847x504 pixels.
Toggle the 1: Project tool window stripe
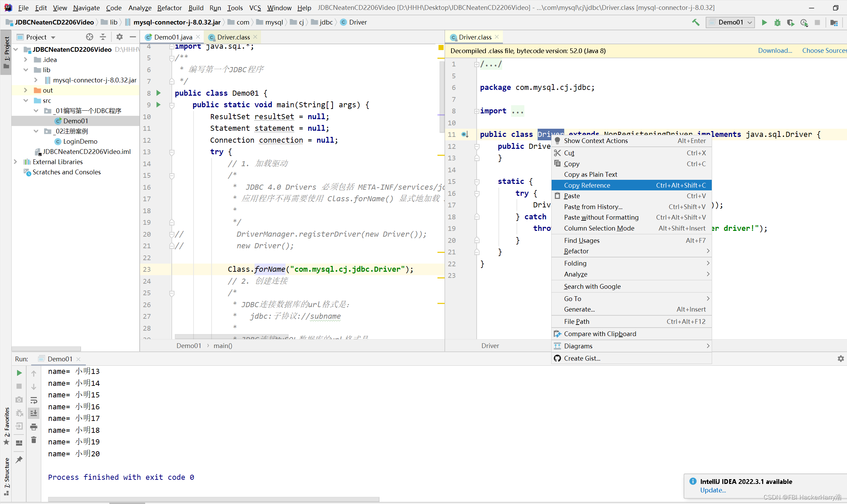6,52
